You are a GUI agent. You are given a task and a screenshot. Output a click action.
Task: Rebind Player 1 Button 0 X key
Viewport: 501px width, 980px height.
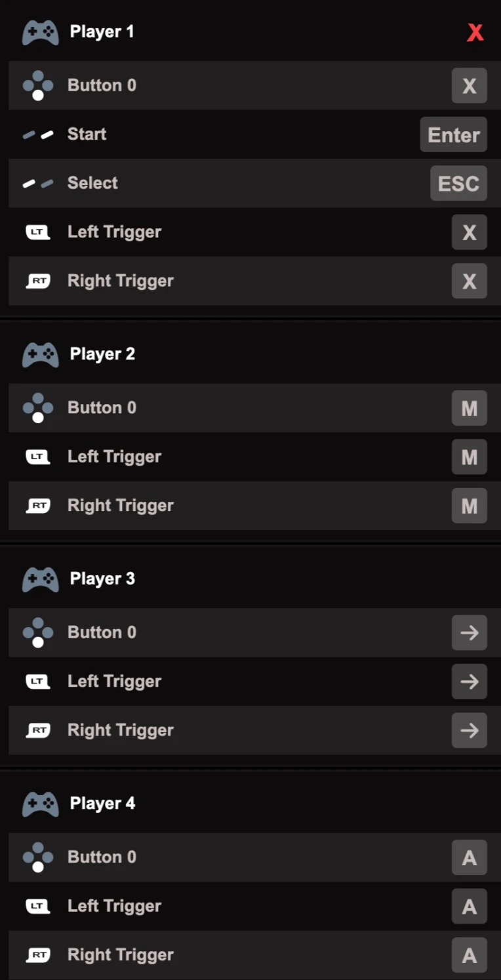[470, 85]
